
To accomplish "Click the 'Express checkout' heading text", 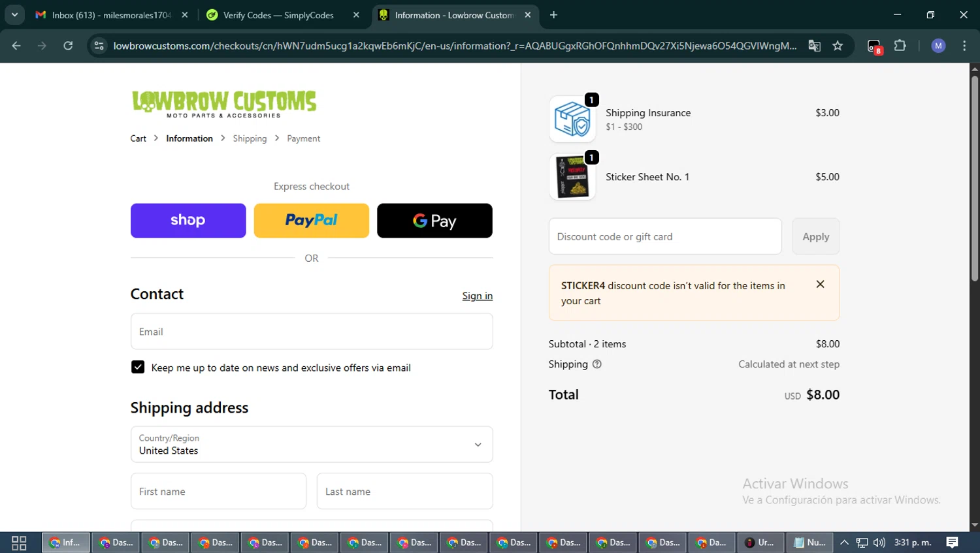I will click(312, 186).
